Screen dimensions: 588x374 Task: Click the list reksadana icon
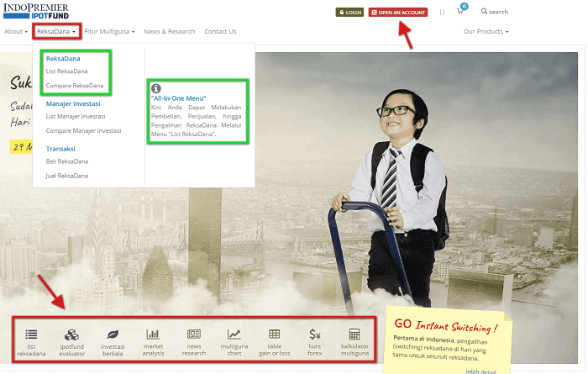click(32, 334)
